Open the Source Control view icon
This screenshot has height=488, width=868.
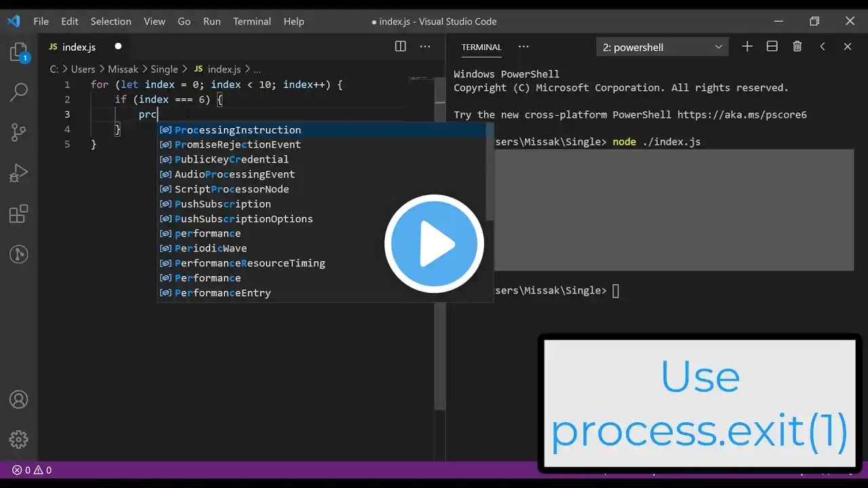[x=19, y=132]
